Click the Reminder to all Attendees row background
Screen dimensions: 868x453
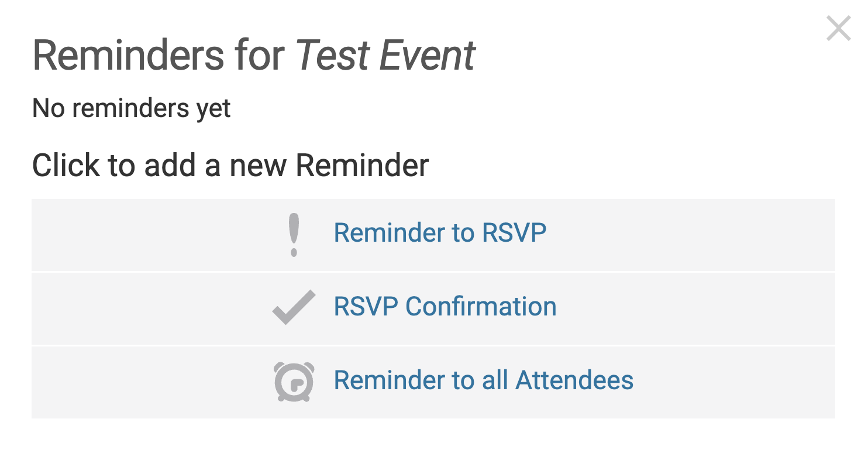(433, 382)
